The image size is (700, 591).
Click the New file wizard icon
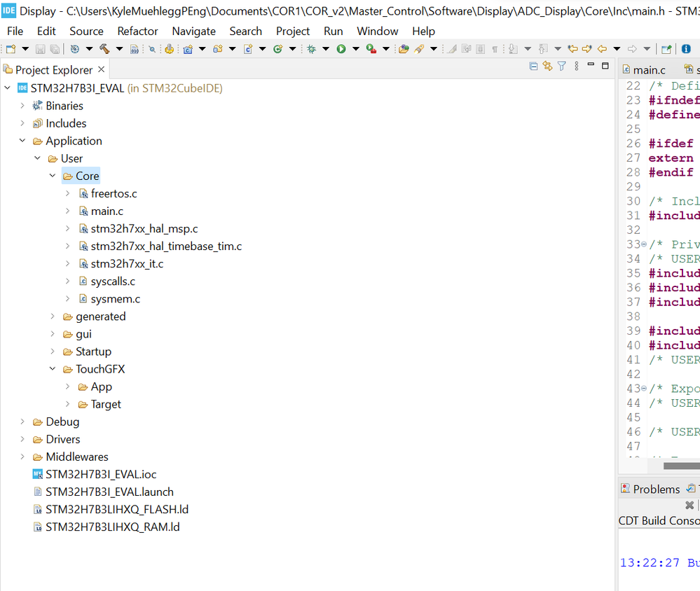(11, 49)
